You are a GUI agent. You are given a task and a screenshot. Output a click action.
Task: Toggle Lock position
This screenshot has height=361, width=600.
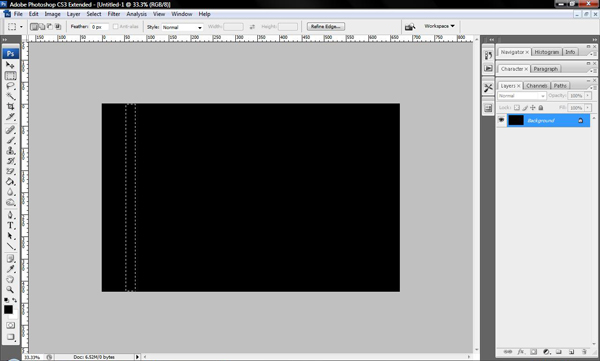[x=533, y=108]
